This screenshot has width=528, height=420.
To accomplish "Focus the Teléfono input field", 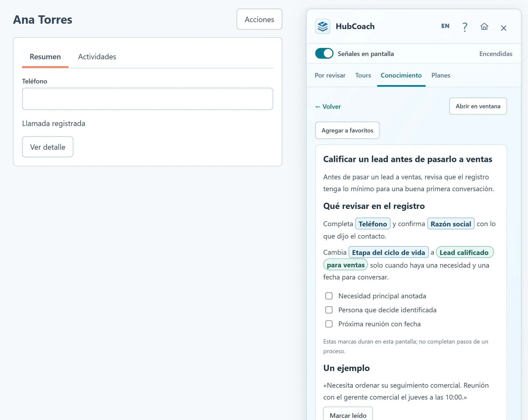I will point(148,99).
